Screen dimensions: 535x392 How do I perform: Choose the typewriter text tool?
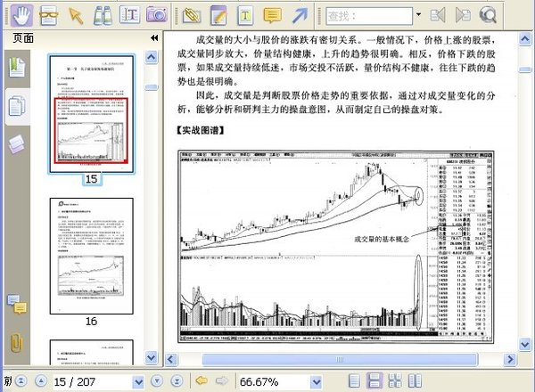pos(245,16)
